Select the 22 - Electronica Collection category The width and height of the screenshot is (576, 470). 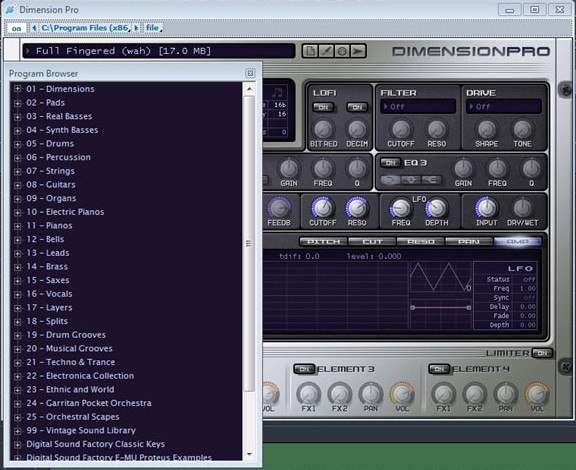pos(80,376)
